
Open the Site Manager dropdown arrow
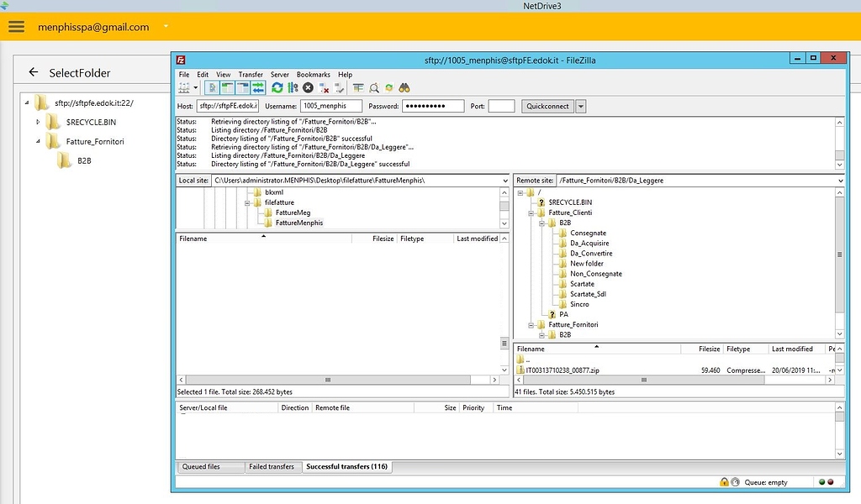195,87
